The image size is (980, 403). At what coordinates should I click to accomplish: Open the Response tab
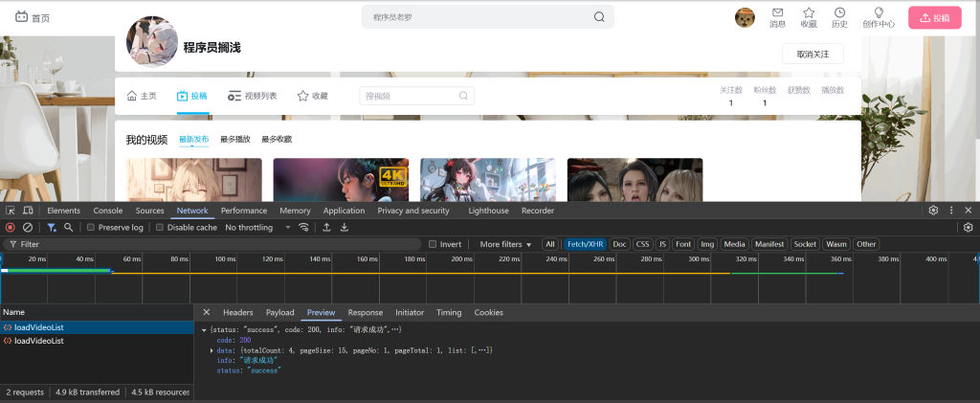click(x=365, y=312)
